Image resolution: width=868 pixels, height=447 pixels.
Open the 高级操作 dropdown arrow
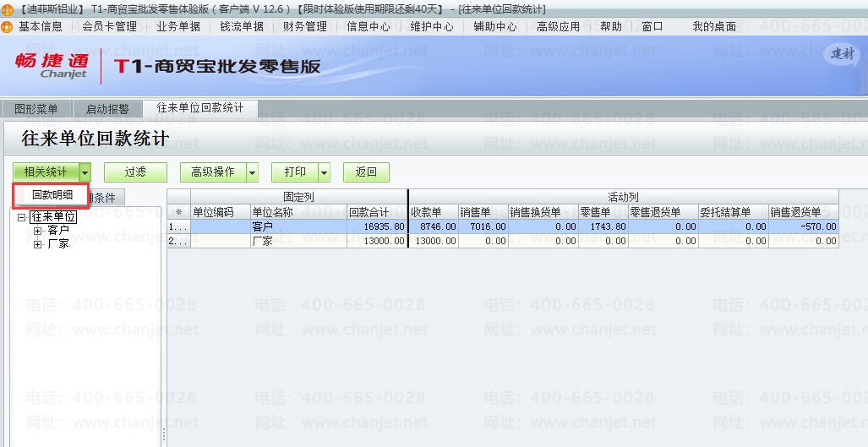253,172
